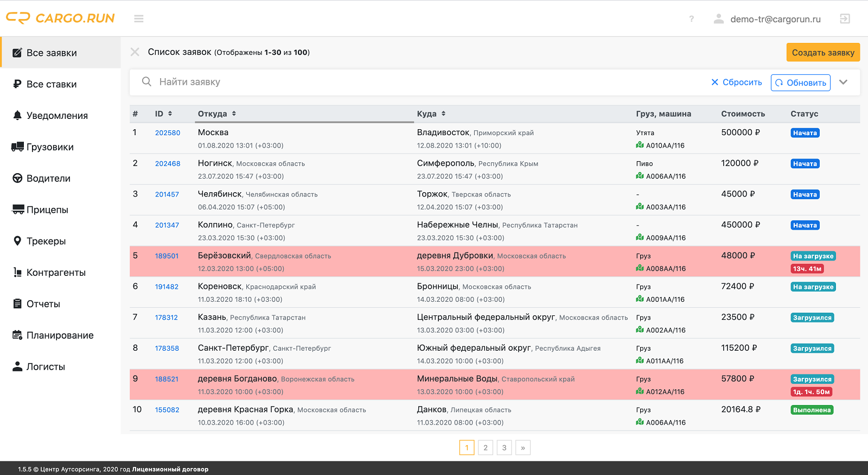Click the user avatar icon
This screenshot has height=475, width=868.
pyautogui.click(x=719, y=18)
